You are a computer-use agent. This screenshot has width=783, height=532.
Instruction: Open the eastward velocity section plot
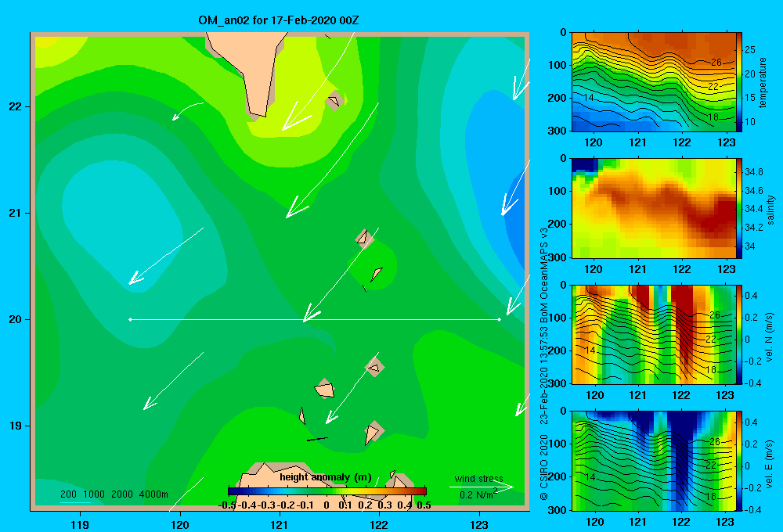click(654, 461)
